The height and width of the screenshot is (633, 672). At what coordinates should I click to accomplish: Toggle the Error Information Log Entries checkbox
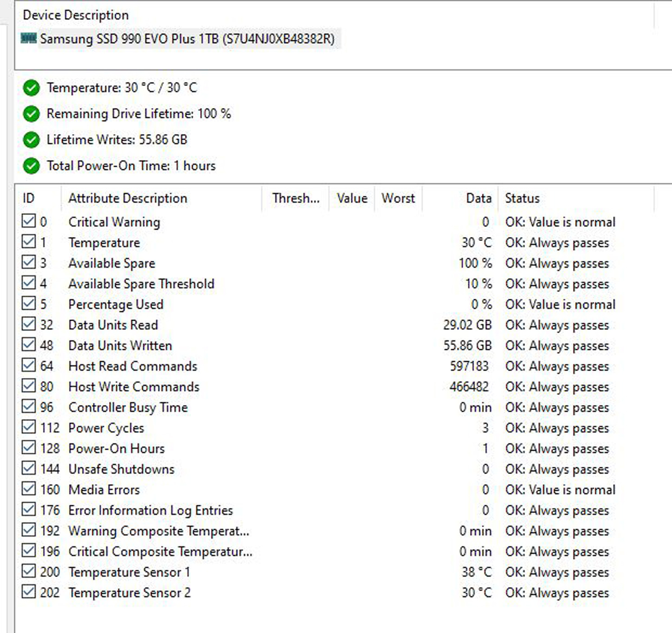[x=28, y=509]
